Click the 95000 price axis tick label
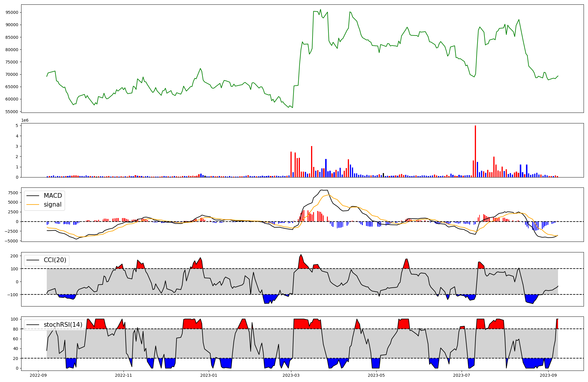 click(x=12, y=12)
